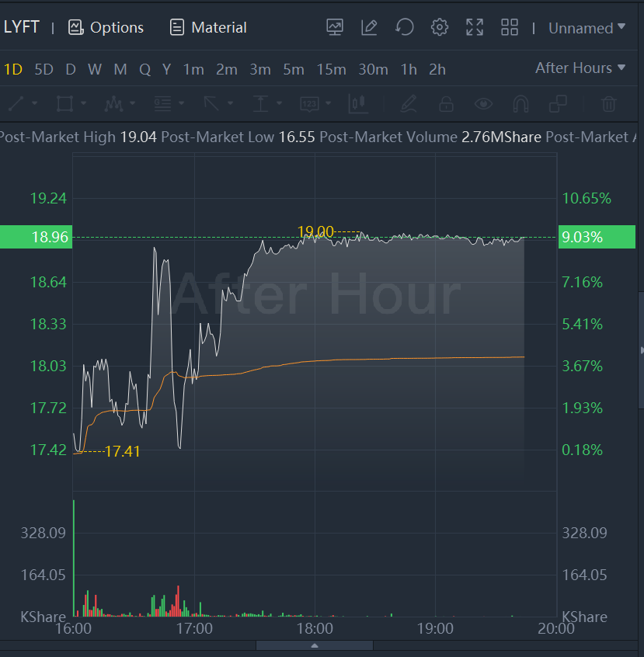Viewport: 644px width, 657px height.
Task: Expand the shape tool options arrow
Action: click(x=83, y=103)
